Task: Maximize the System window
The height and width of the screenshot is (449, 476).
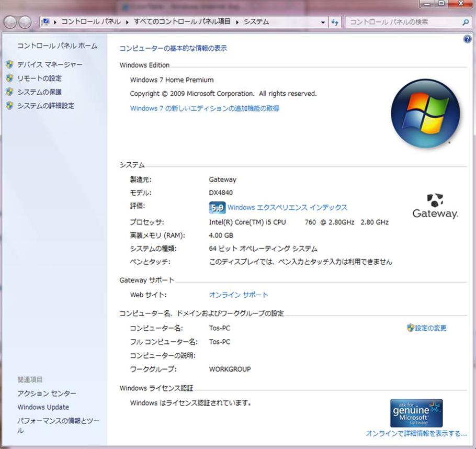Action: click(x=441, y=4)
